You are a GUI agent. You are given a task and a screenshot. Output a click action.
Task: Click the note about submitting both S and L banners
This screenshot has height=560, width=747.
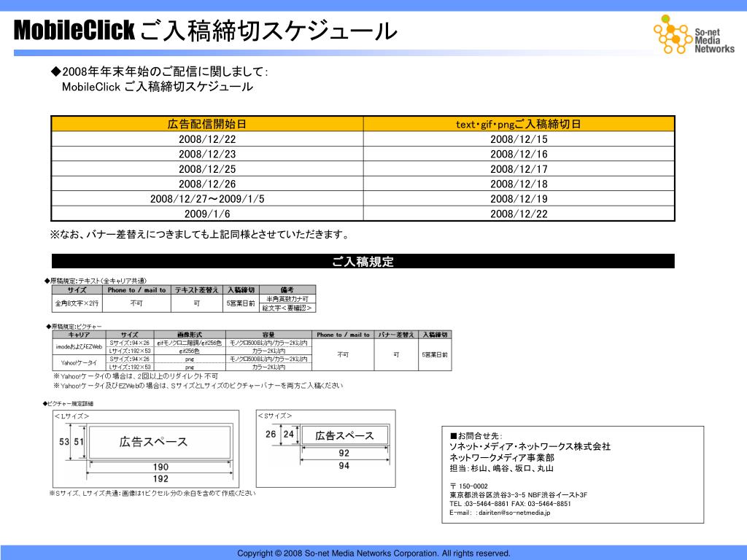[x=198, y=385]
